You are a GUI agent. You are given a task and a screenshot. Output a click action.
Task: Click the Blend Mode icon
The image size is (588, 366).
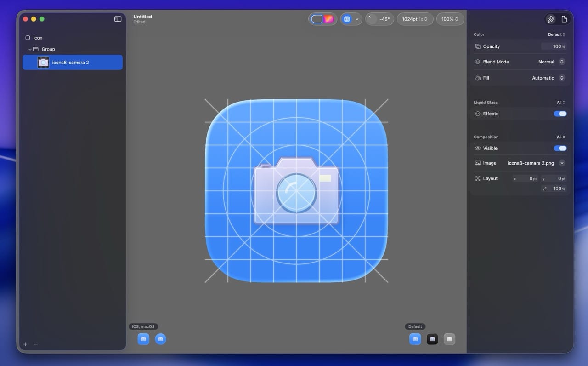tap(478, 62)
